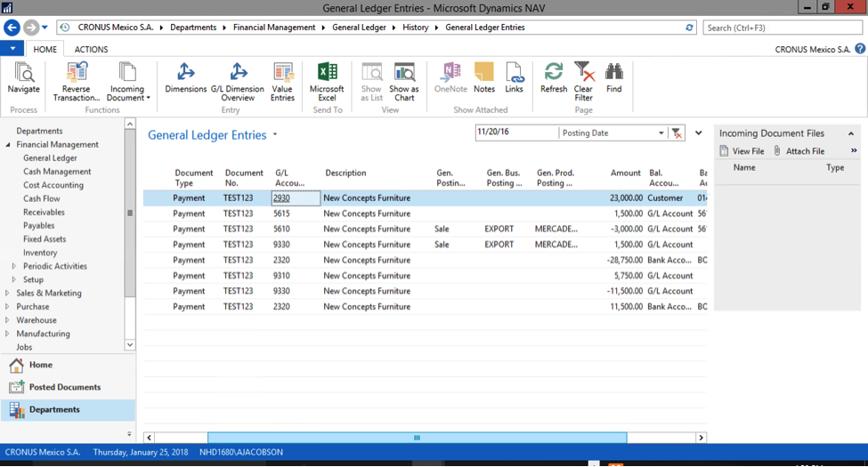The image size is (868, 467).
Task: Click amount cell -28,750.00
Action: [x=624, y=260]
